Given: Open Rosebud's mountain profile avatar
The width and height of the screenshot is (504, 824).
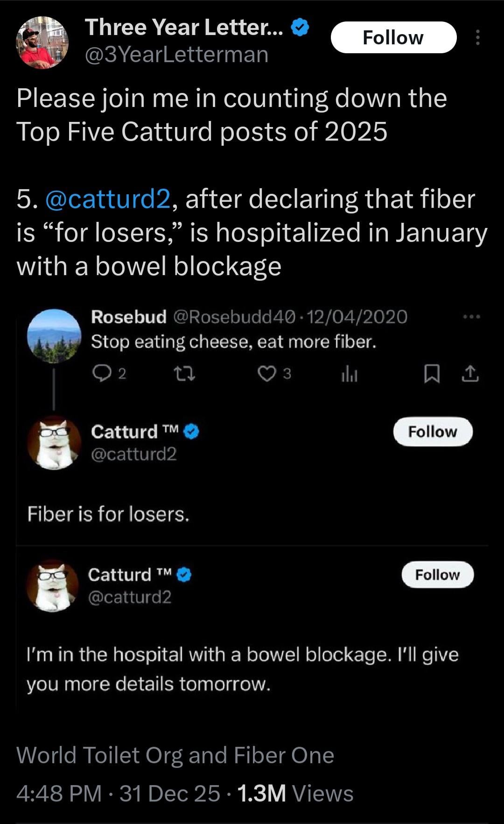Looking at the screenshot, I should coord(54,336).
